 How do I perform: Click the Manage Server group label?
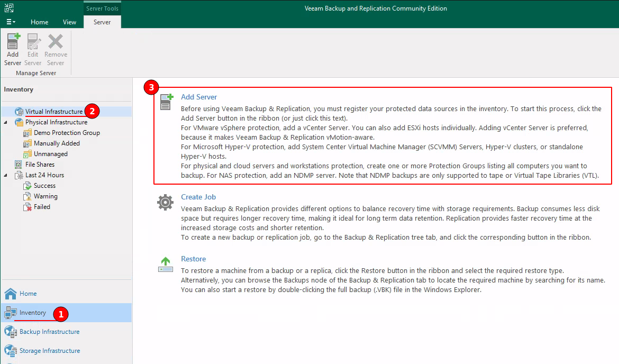36,73
